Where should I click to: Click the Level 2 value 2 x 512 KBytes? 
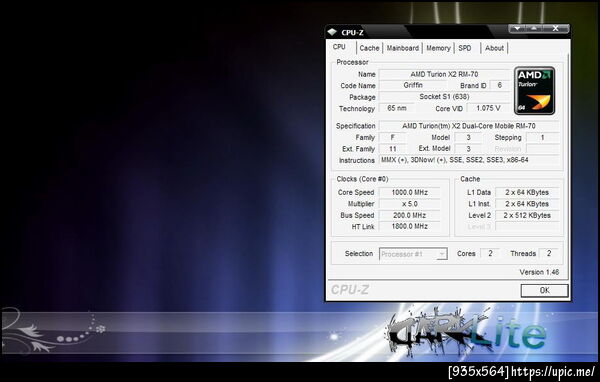click(x=527, y=215)
